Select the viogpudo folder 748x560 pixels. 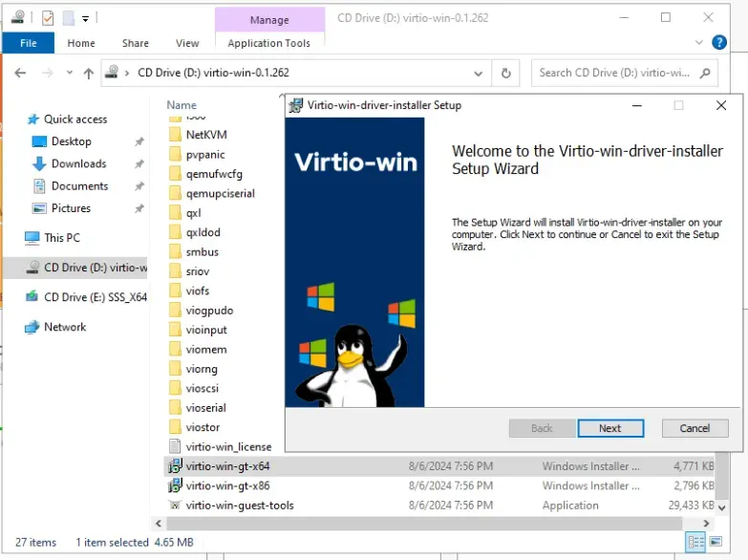(209, 311)
